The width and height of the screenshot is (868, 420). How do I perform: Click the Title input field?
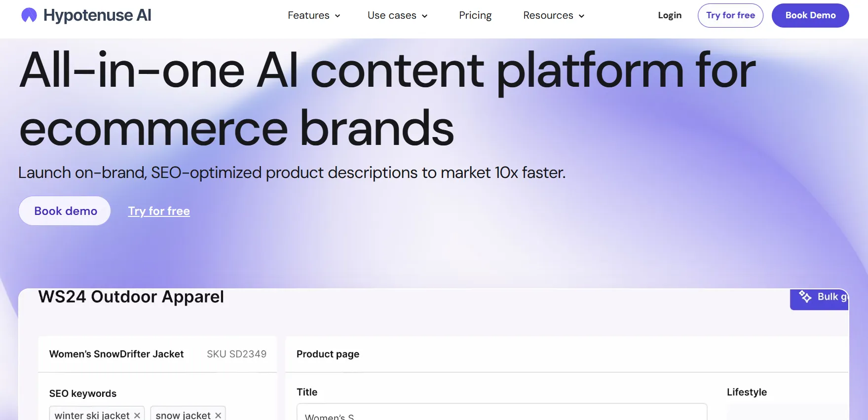coord(501,413)
